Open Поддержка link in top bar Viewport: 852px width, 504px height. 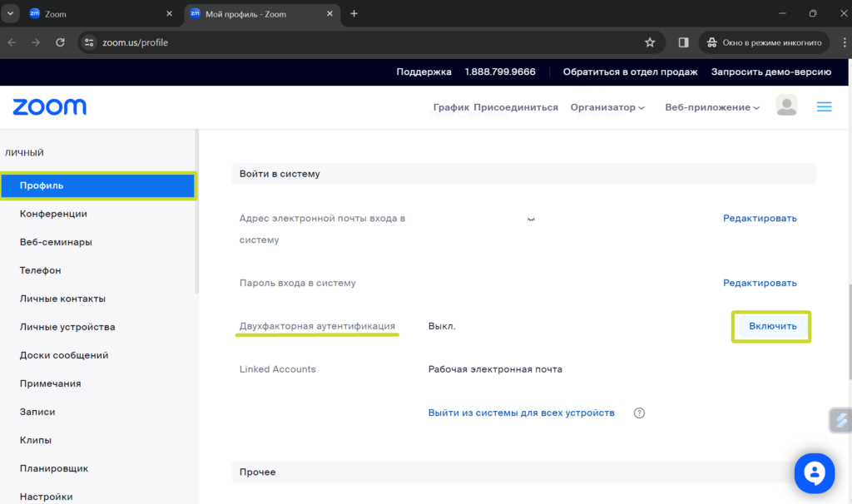point(424,72)
